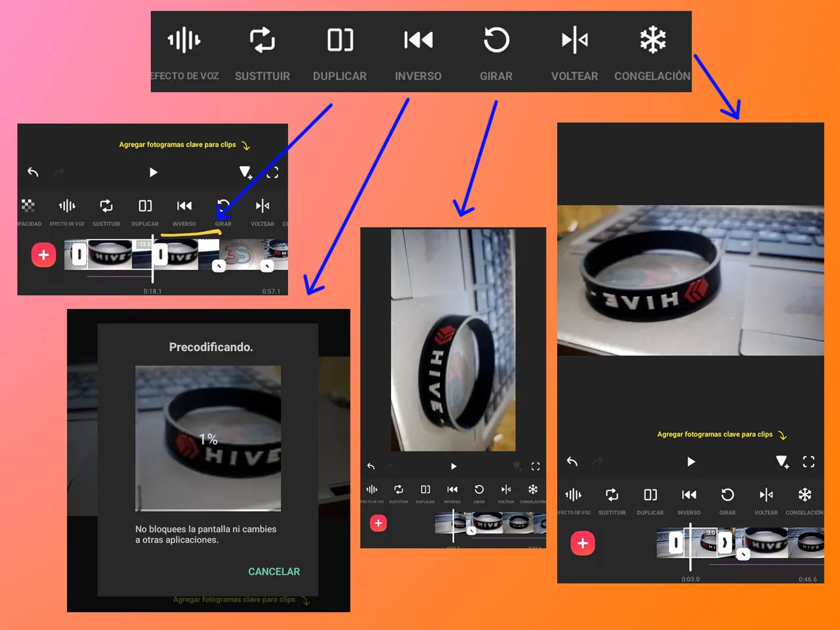Select Inverso in the 0:46.6 editor
840x630 pixels.
(x=689, y=501)
